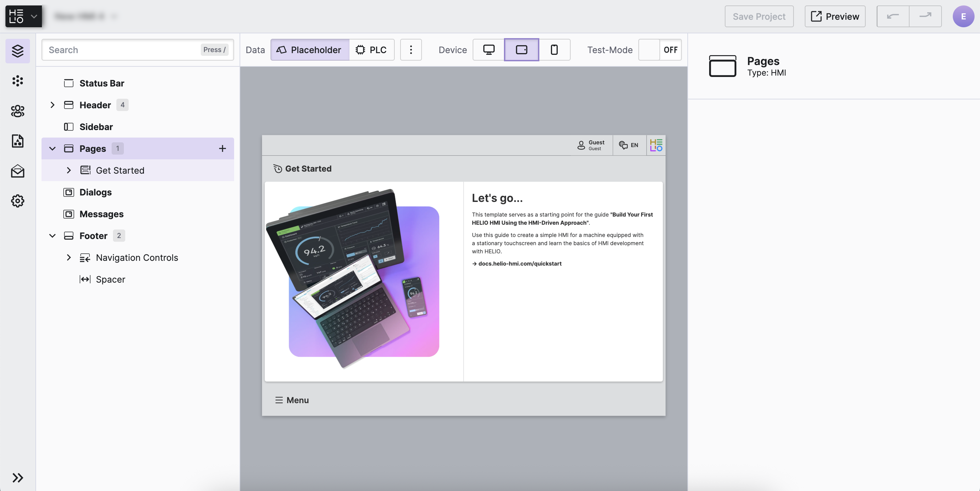Open the layers panel in left sidebar
980x491 pixels.
click(x=17, y=51)
